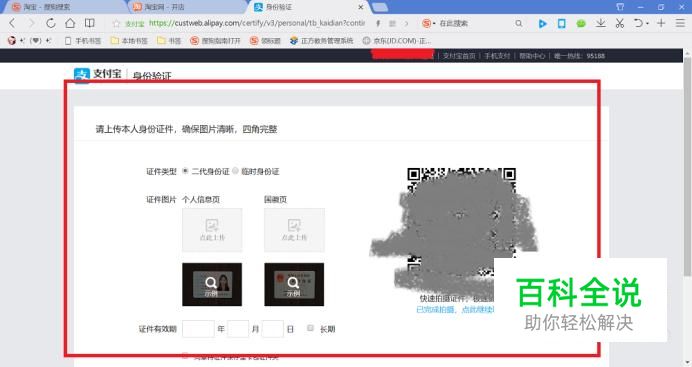Image resolution: width=692 pixels, height=367 pixels.
Task: Open the 京东(JD.COM) bookmark
Action: (397, 41)
